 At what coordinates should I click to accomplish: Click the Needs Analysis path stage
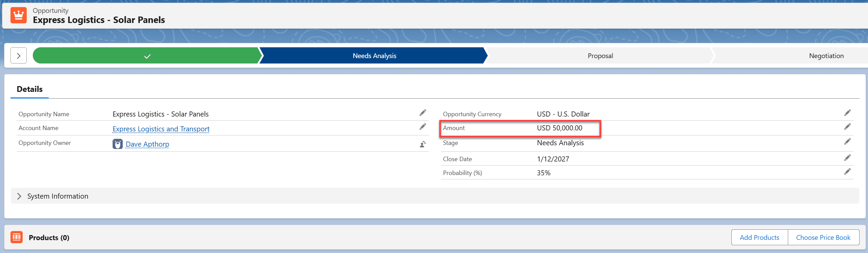pos(374,56)
